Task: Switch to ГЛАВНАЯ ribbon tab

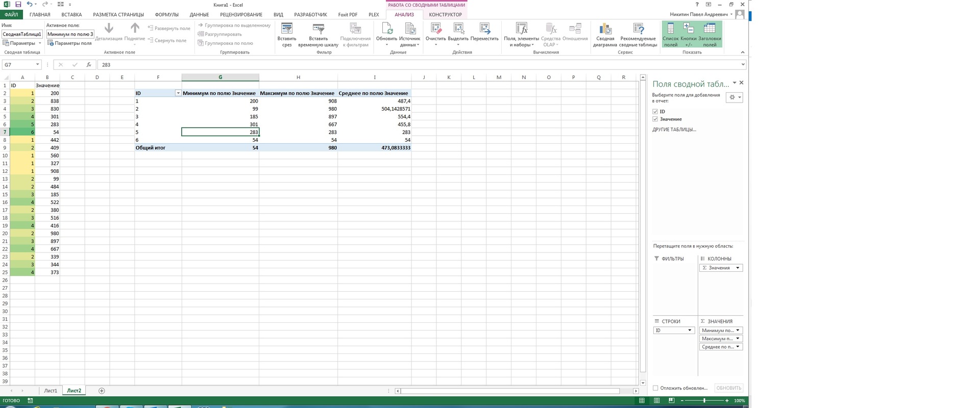Action: click(40, 15)
